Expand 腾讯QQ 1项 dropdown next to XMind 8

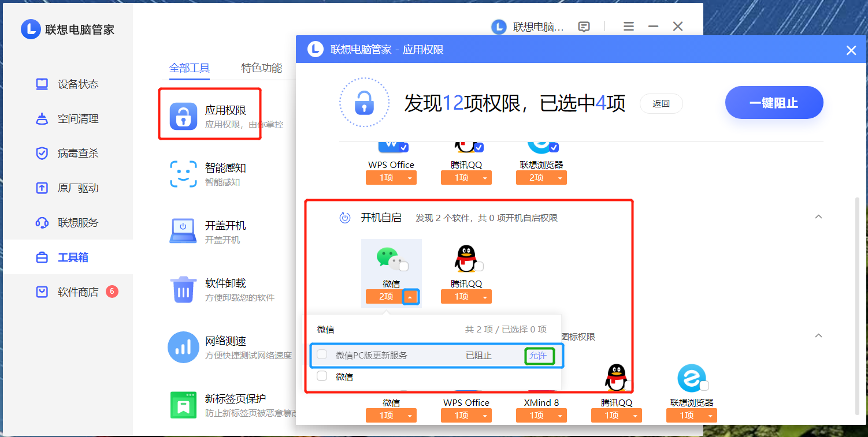[635, 416]
